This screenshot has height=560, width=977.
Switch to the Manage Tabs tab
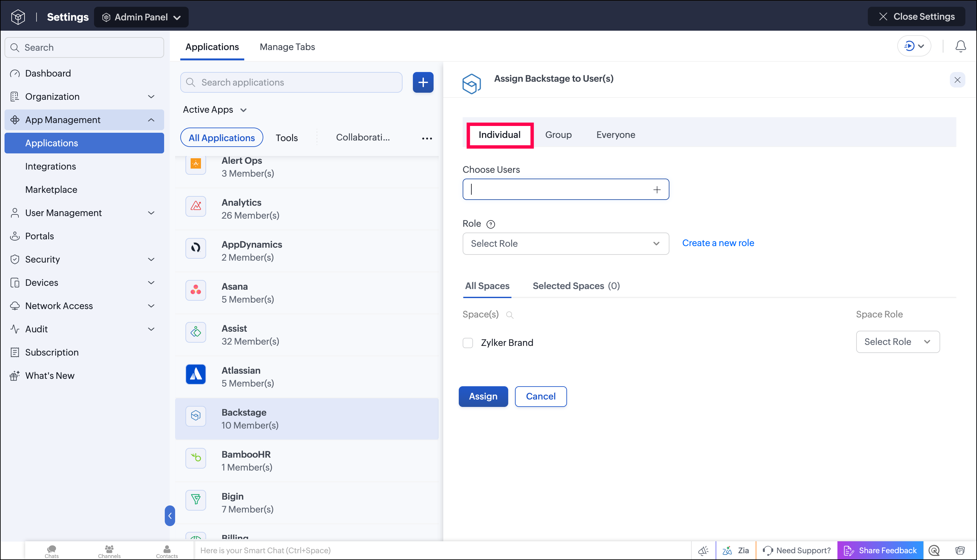coord(287,47)
